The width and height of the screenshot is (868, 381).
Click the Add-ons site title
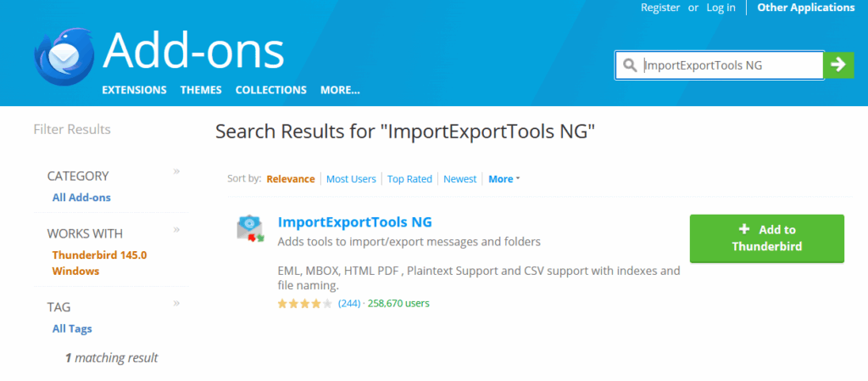(x=193, y=51)
